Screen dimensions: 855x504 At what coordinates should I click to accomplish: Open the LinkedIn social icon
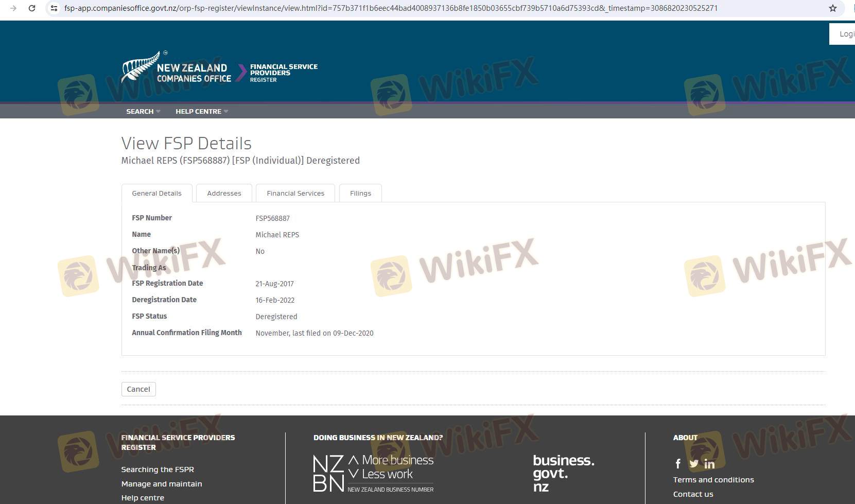(x=709, y=464)
